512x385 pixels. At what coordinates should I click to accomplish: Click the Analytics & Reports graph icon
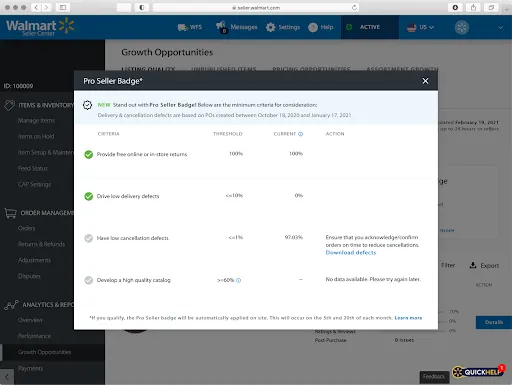pos(11,305)
